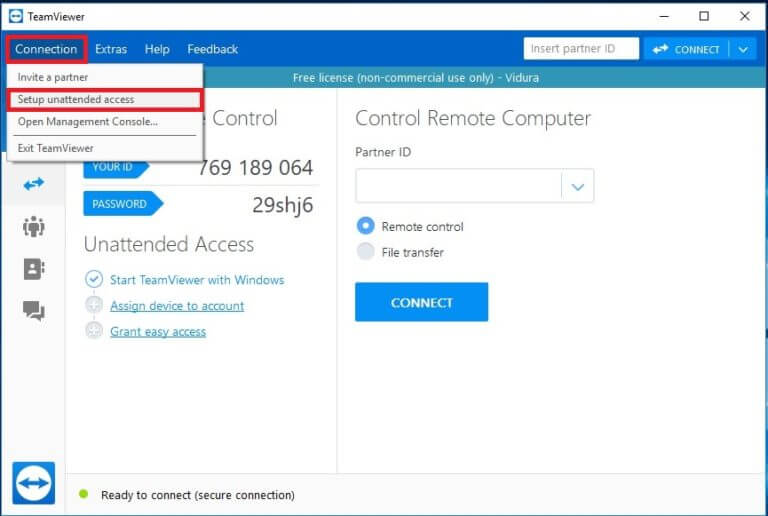Click the Insert partner ID field
The image size is (768, 516).
[581, 49]
